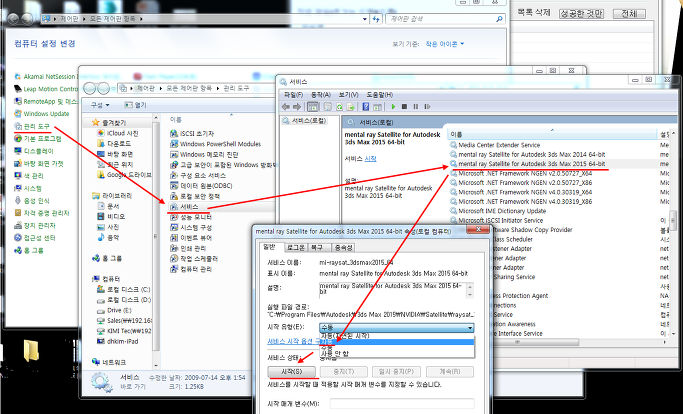The image size is (683, 414).
Task: Select 서비스(로컬) in the Services console tree
Action: tap(308, 121)
